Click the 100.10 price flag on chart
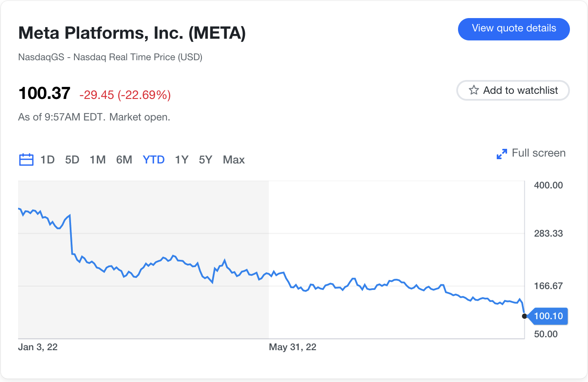Image resolution: width=588 pixels, height=382 pixels. [x=548, y=316]
